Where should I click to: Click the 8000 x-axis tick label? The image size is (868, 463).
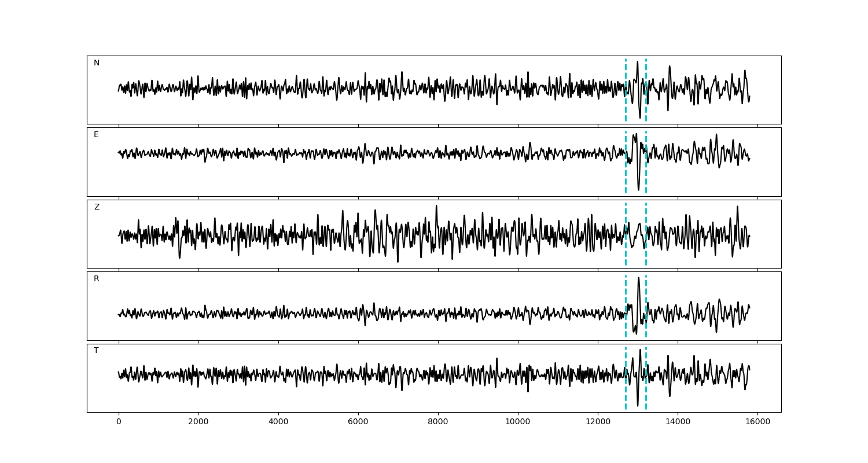pos(438,422)
